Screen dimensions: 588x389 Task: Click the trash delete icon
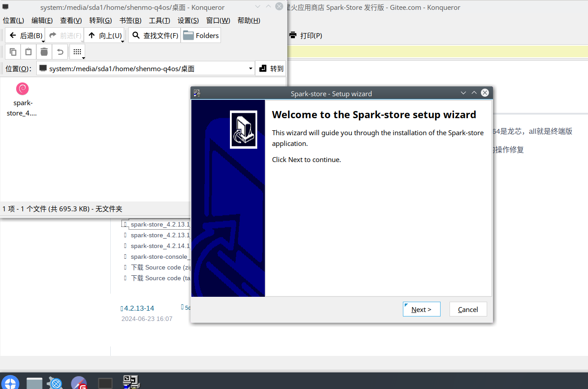(x=44, y=52)
